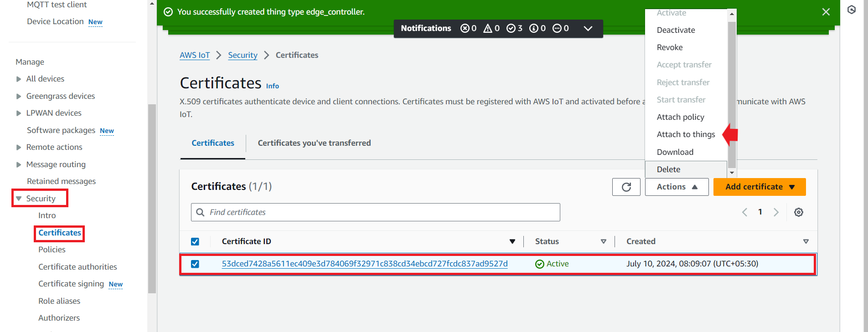
Task: Expand the Notifications bar chevron
Action: point(588,28)
